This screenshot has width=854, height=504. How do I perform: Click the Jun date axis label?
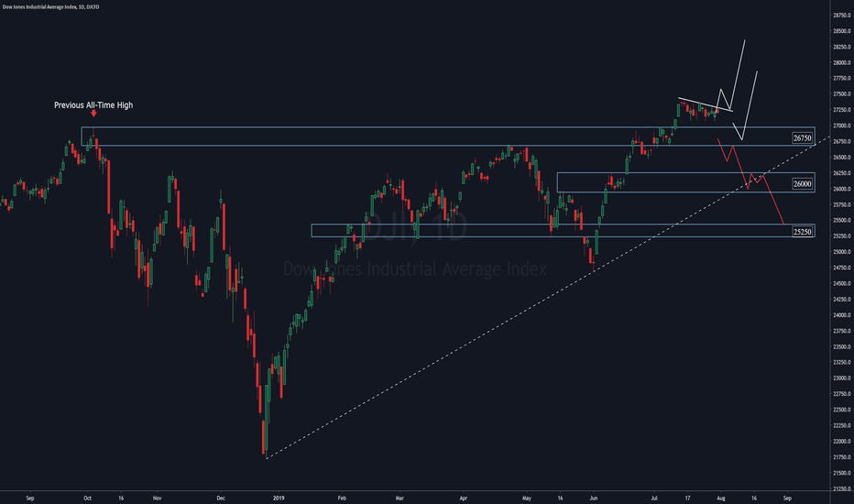click(594, 499)
